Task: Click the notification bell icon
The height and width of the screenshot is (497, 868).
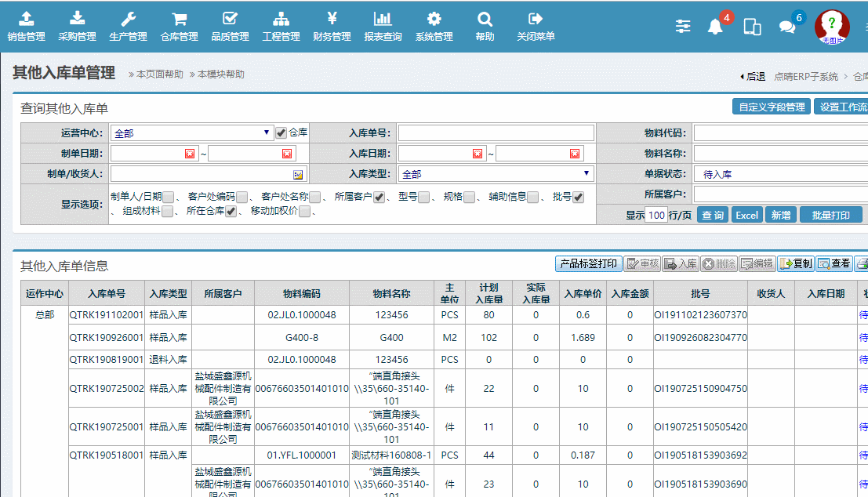Action: point(715,27)
